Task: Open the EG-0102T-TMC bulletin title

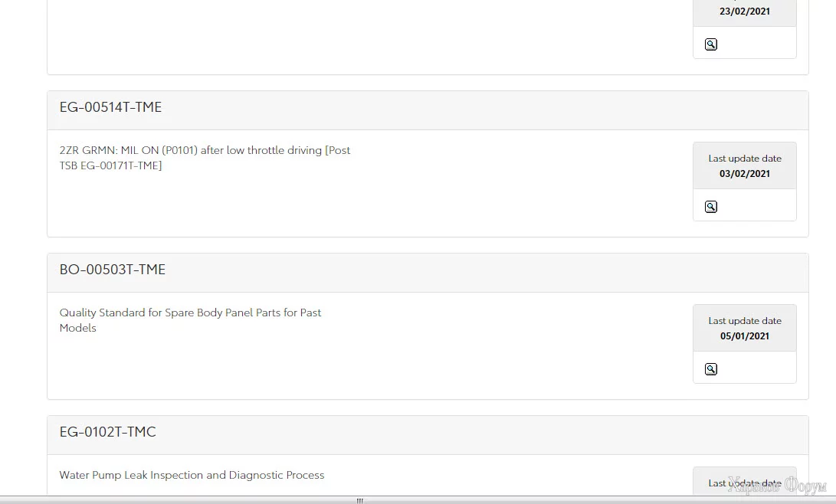Action: coord(108,433)
